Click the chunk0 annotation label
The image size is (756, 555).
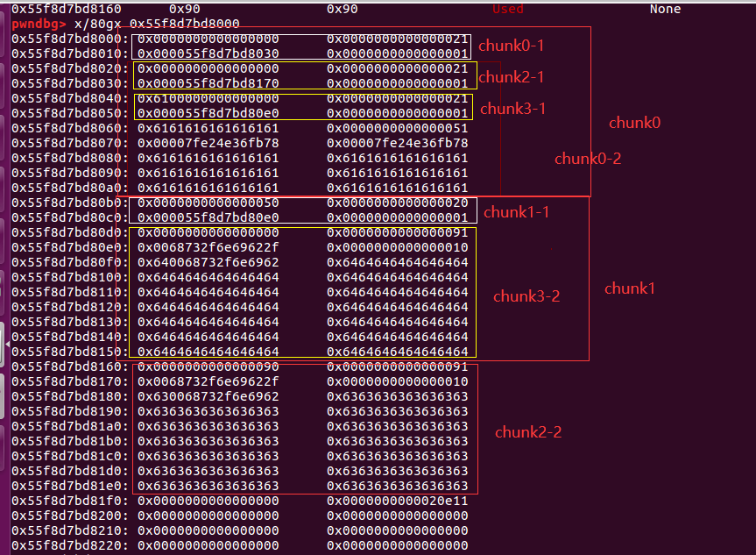point(634,123)
